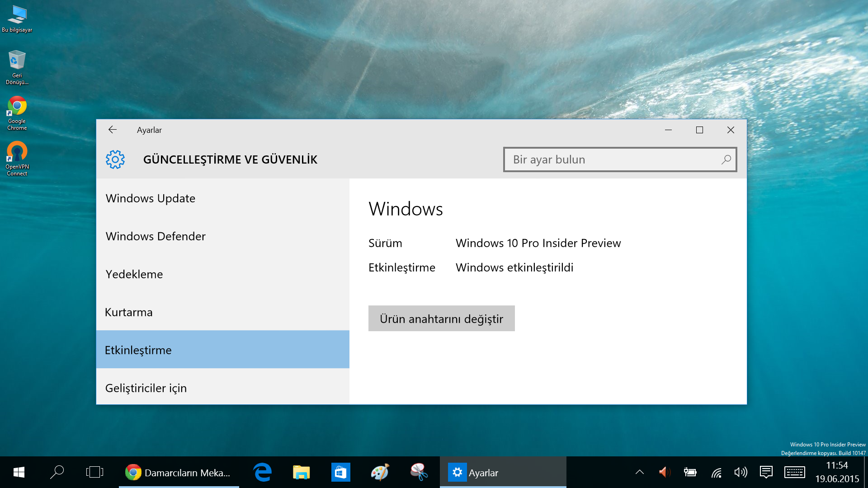The width and height of the screenshot is (868, 488).
Task: Select Google Chrome desktop shortcut
Action: coord(17,113)
